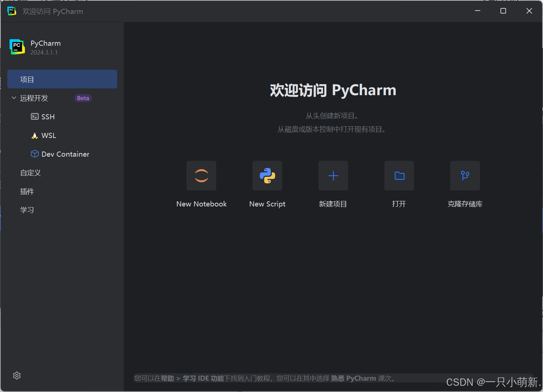Click the New Script label
543x392 pixels.
(267, 204)
